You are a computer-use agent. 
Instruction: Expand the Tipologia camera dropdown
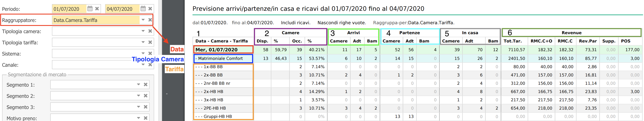pos(143,31)
